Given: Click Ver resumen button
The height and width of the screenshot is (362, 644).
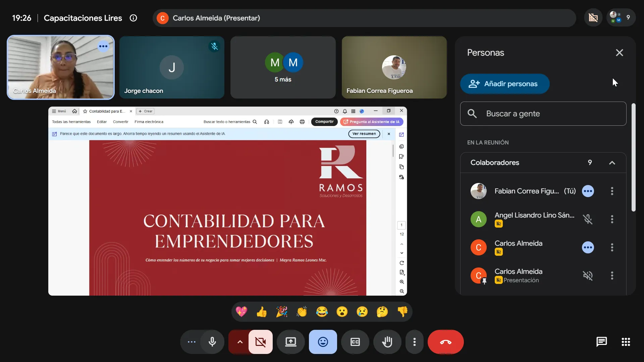Looking at the screenshot, I should (364, 134).
